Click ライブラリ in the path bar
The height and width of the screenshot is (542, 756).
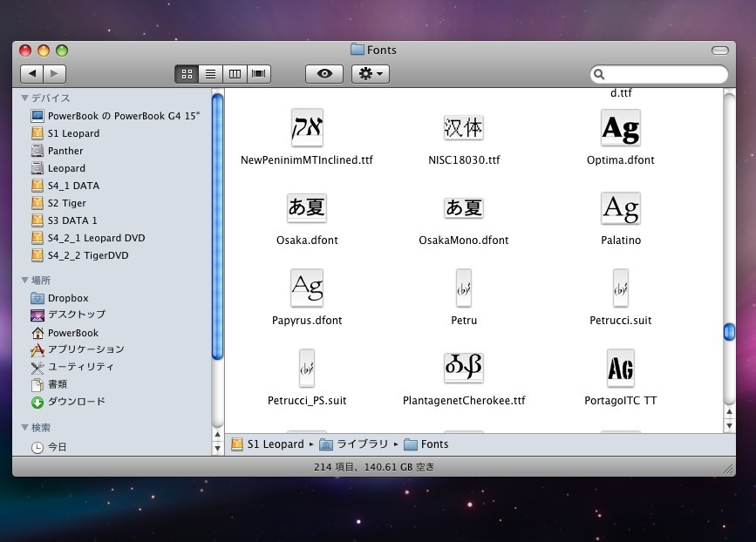361,444
